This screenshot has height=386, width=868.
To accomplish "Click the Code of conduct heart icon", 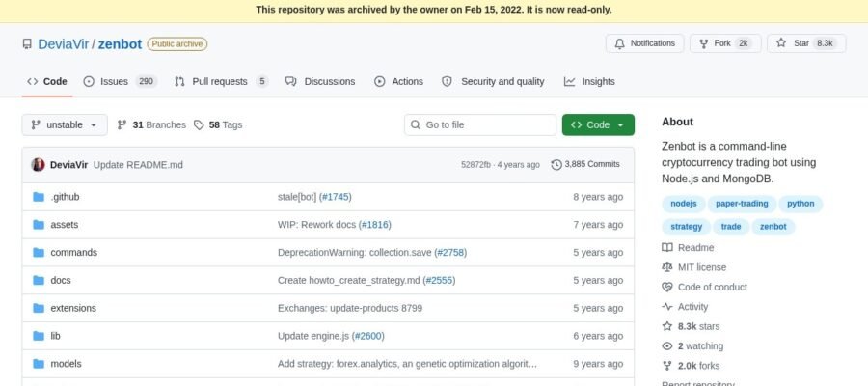I will (x=667, y=287).
